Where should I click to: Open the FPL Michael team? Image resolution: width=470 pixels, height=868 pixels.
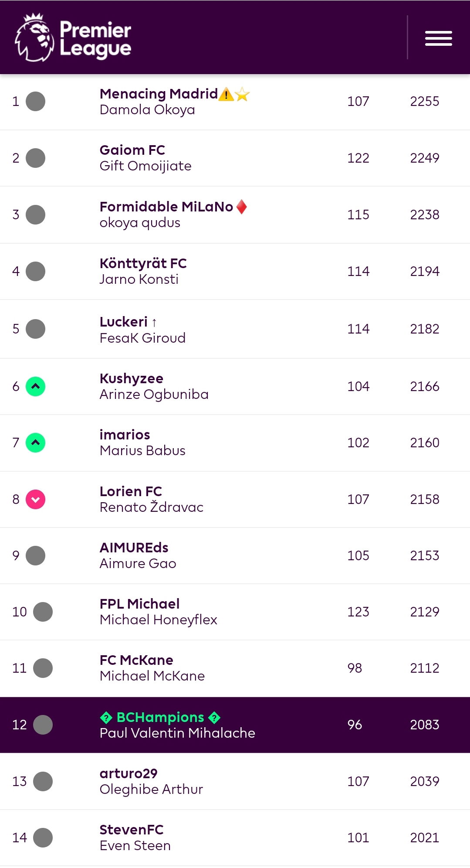[x=139, y=604]
